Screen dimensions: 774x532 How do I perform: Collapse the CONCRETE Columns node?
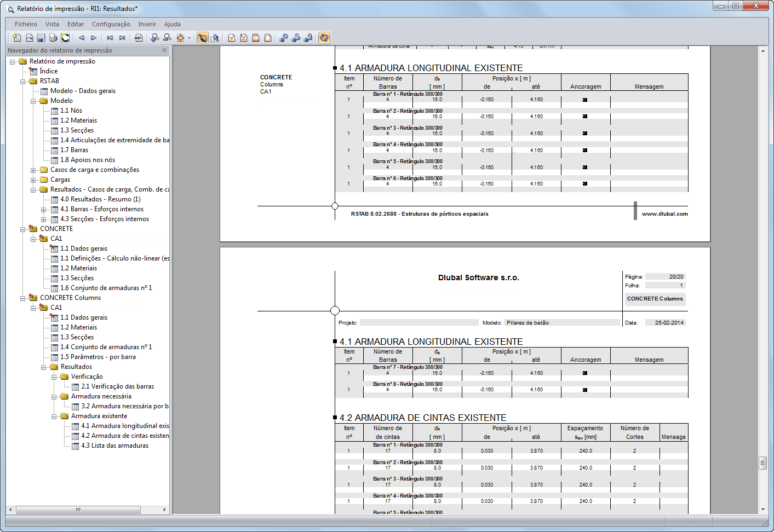(x=23, y=298)
